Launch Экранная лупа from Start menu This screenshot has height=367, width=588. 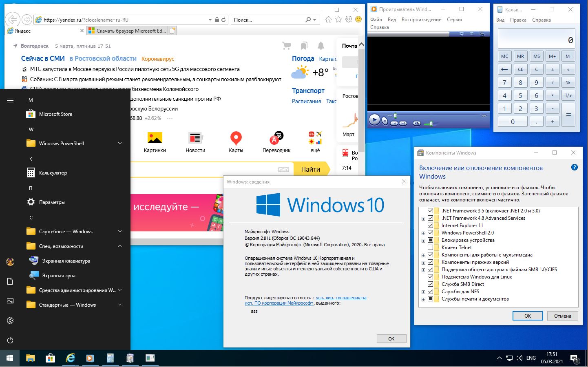pyautogui.click(x=59, y=276)
